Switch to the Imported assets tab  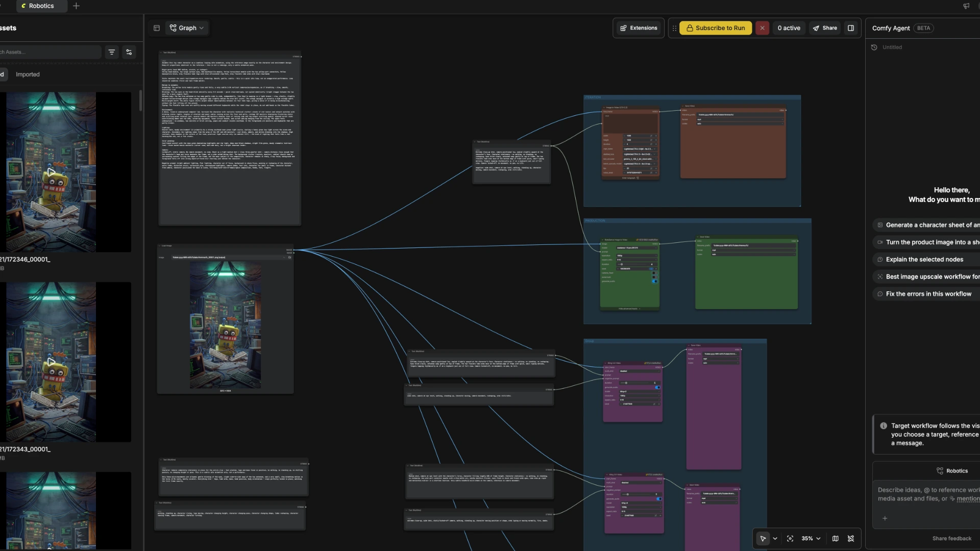28,74
